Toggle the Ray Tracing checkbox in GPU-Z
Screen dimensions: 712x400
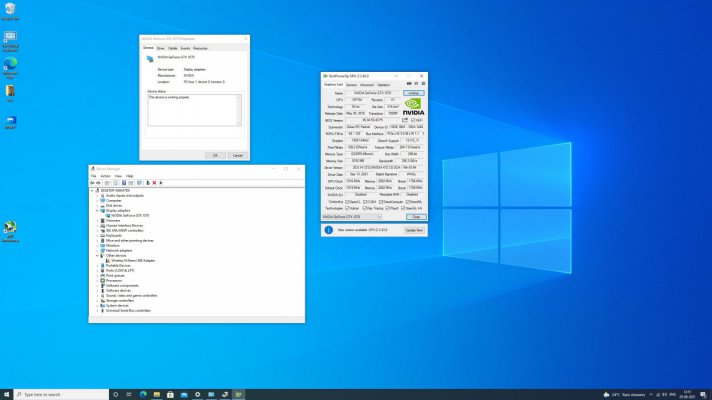pos(365,208)
